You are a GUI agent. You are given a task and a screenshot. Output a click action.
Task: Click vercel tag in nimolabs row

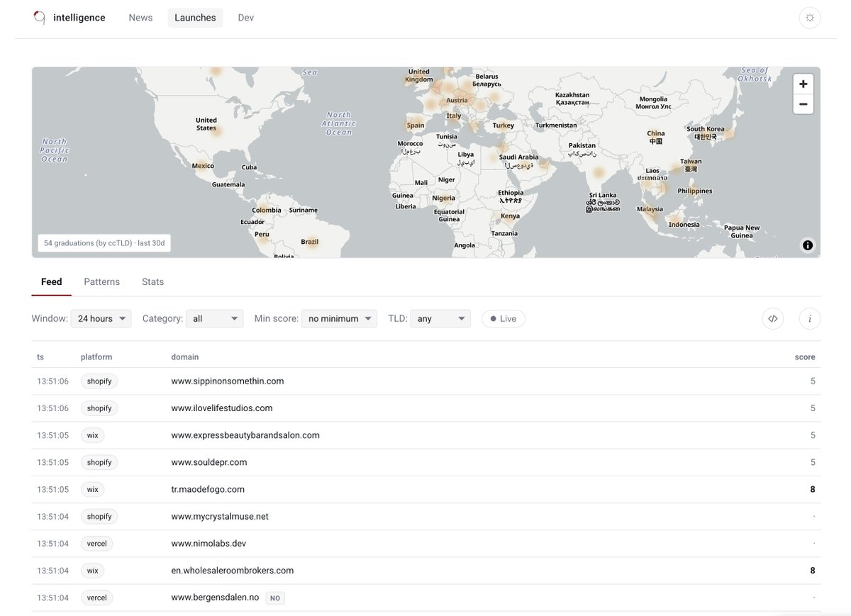tap(96, 544)
